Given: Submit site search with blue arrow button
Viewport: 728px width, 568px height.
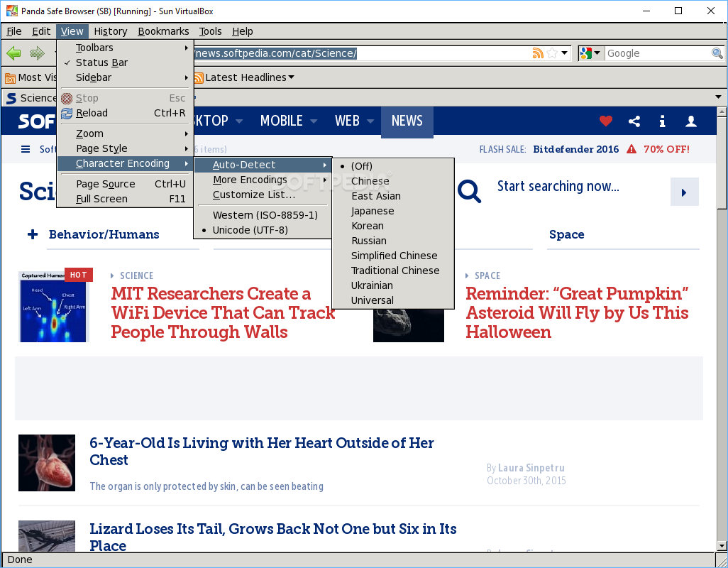Looking at the screenshot, I should click(x=684, y=192).
